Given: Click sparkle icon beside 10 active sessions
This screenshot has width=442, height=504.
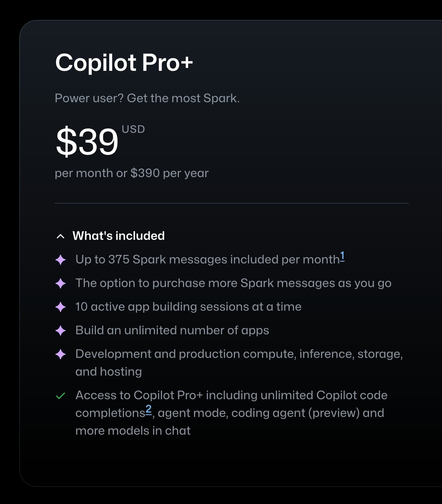Looking at the screenshot, I should click(61, 307).
